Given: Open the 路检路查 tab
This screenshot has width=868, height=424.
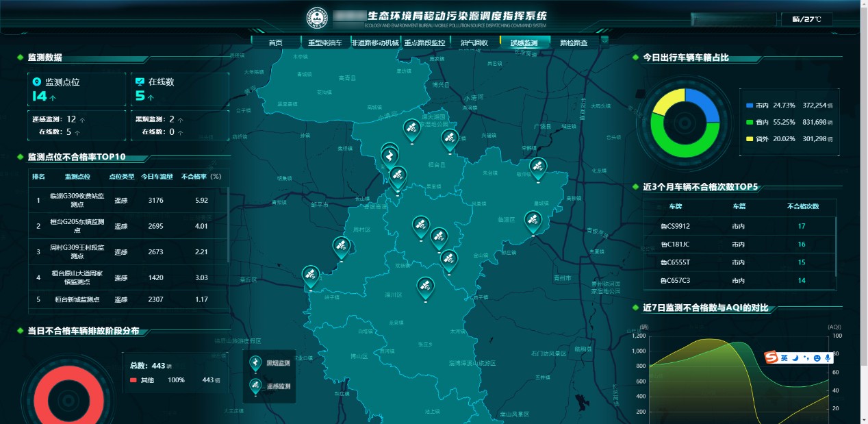Looking at the screenshot, I should click(574, 42).
